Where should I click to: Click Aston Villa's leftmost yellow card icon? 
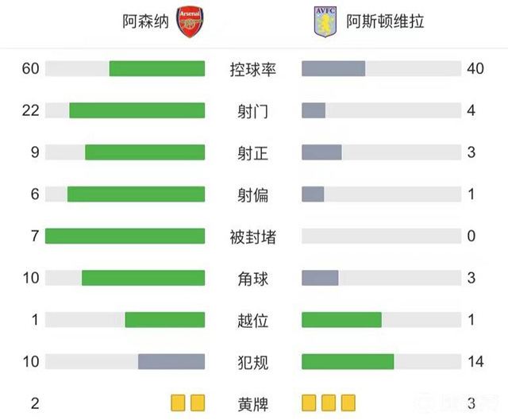(x=310, y=403)
